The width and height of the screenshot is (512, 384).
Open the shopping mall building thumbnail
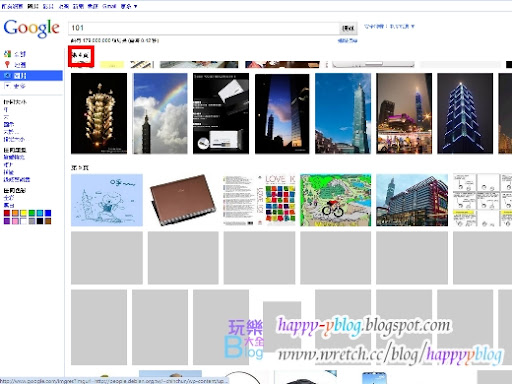coord(412,200)
